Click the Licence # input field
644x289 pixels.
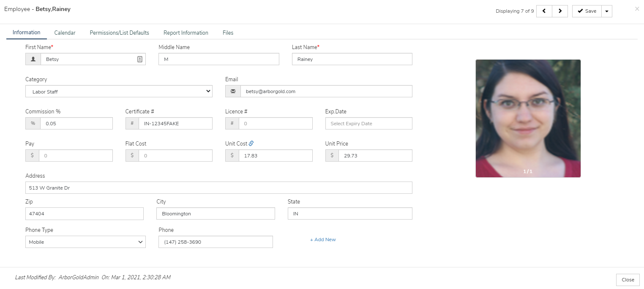tap(276, 124)
